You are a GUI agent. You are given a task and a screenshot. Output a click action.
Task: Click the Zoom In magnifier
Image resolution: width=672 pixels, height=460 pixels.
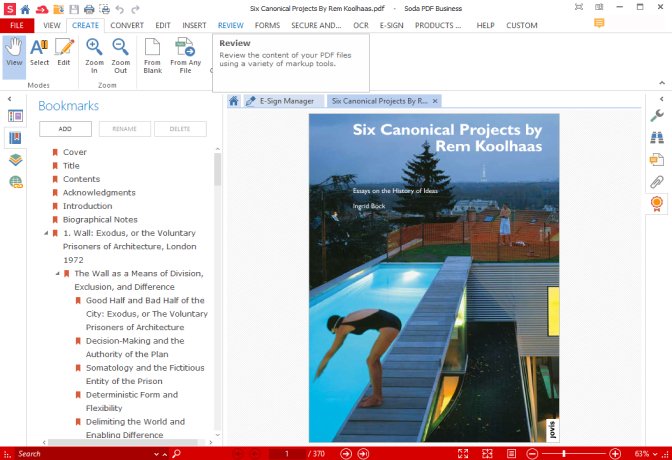94,56
